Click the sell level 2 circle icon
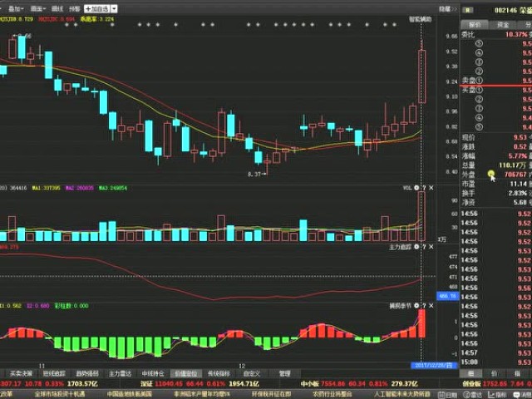The width and height of the screenshot is (532, 399). tap(479, 71)
